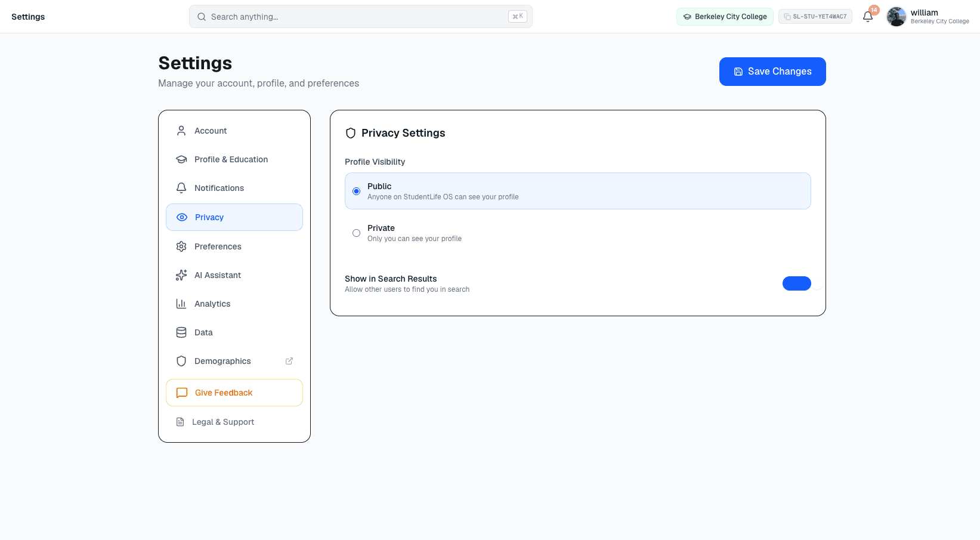Click the database icon beside Data

(181, 332)
